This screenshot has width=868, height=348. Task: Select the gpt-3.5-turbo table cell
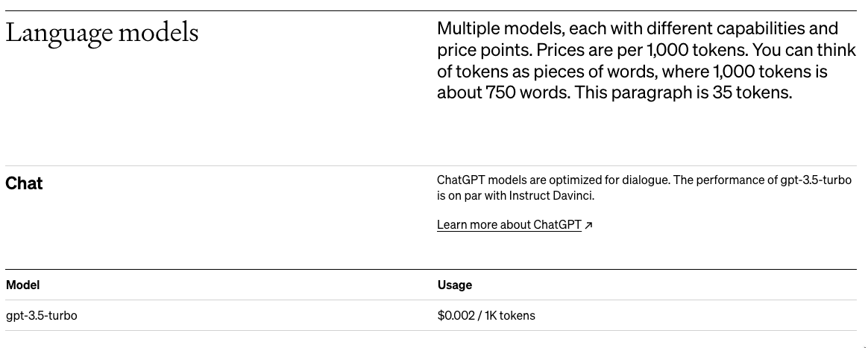(x=42, y=315)
